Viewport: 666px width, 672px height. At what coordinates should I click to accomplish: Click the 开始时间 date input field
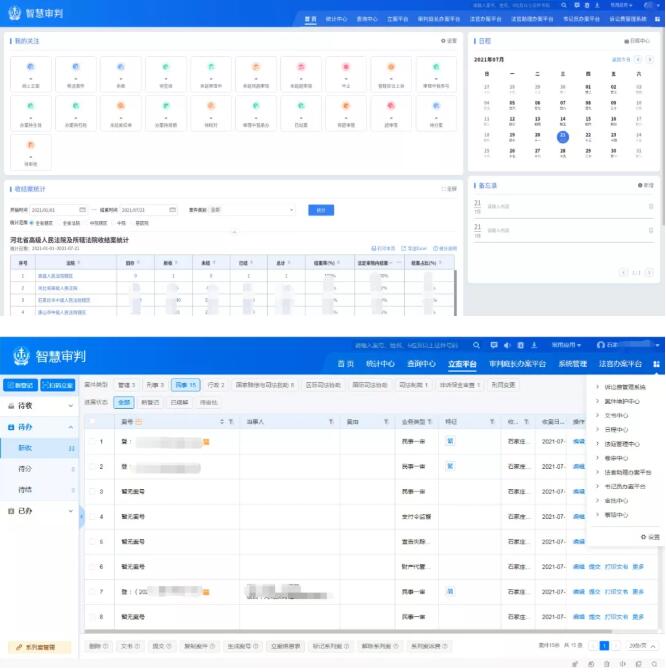(55, 210)
